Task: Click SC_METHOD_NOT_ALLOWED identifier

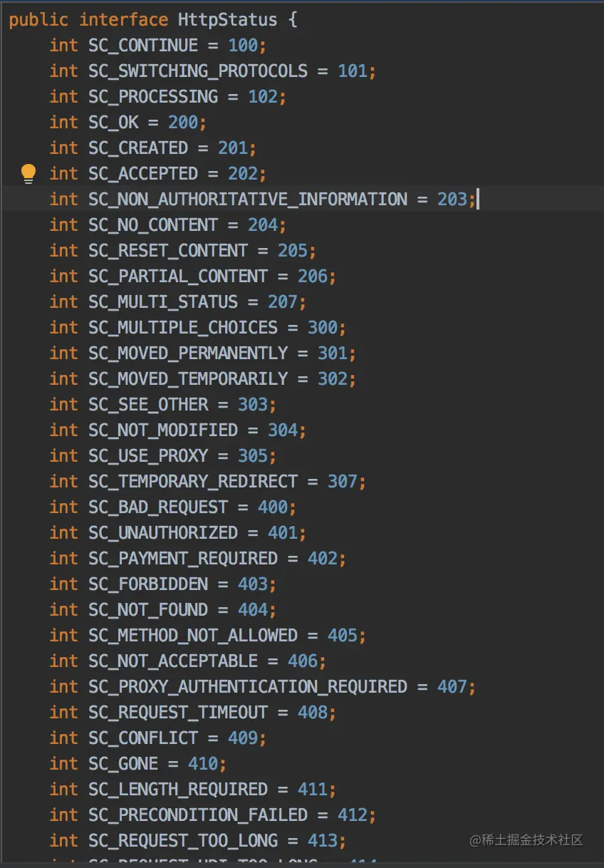Action: pos(193,636)
